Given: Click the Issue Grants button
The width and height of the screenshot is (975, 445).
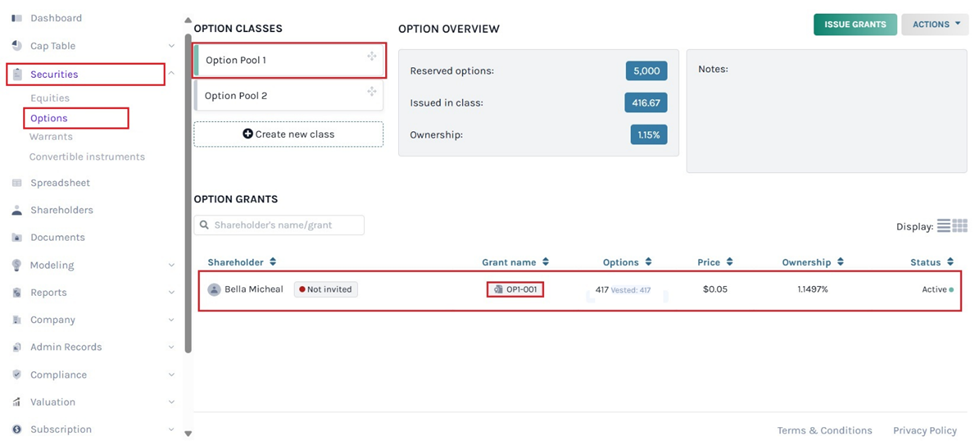Looking at the screenshot, I should (854, 24).
